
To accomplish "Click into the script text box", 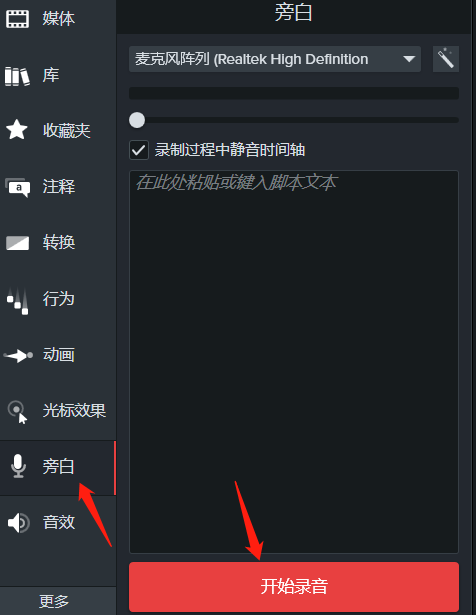I will click(294, 362).
